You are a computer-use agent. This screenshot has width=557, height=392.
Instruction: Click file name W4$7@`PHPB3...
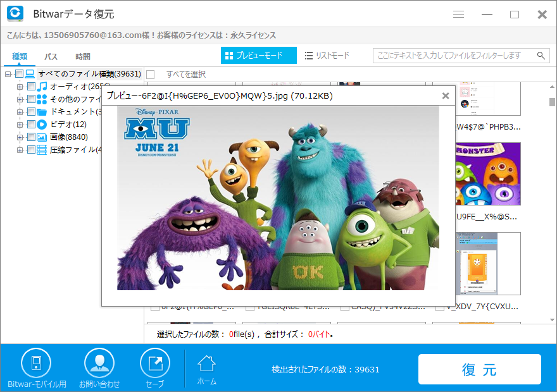(489, 127)
